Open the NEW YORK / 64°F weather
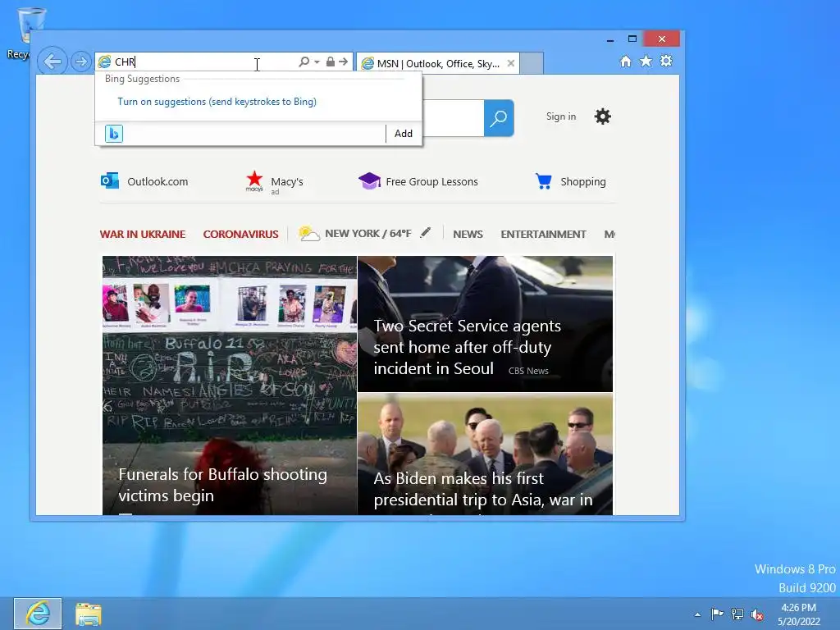Viewport: 840px width, 630px height. coord(355,234)
